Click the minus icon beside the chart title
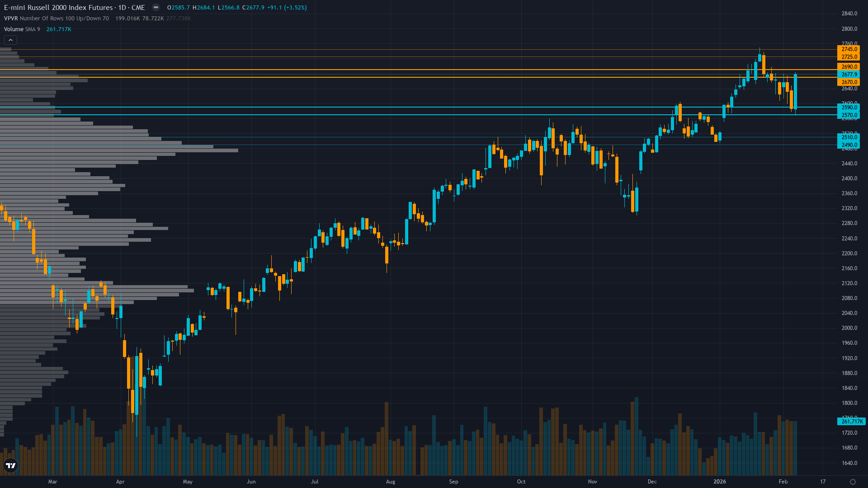The image size is (868, 488). [156, 7]
